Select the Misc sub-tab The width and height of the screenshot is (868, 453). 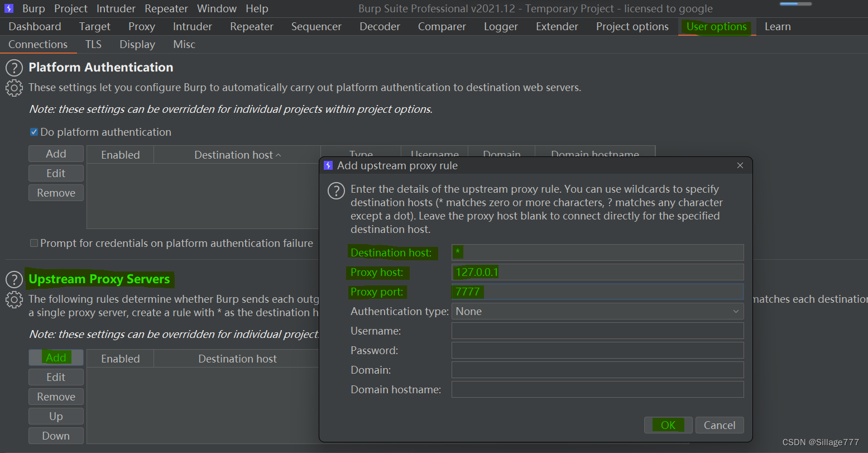pyautogui.click(x=184, y=44)
